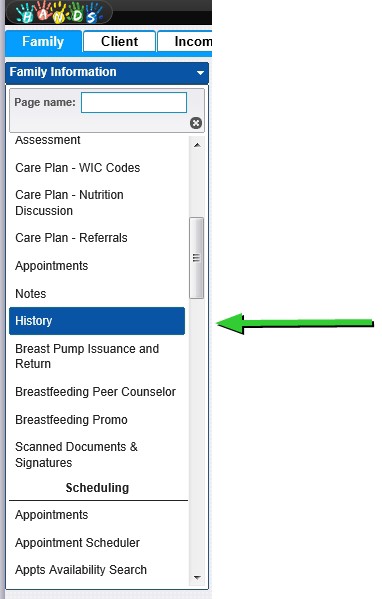
Task: Select the highlighted History item
Action: [x=97, y=321]
